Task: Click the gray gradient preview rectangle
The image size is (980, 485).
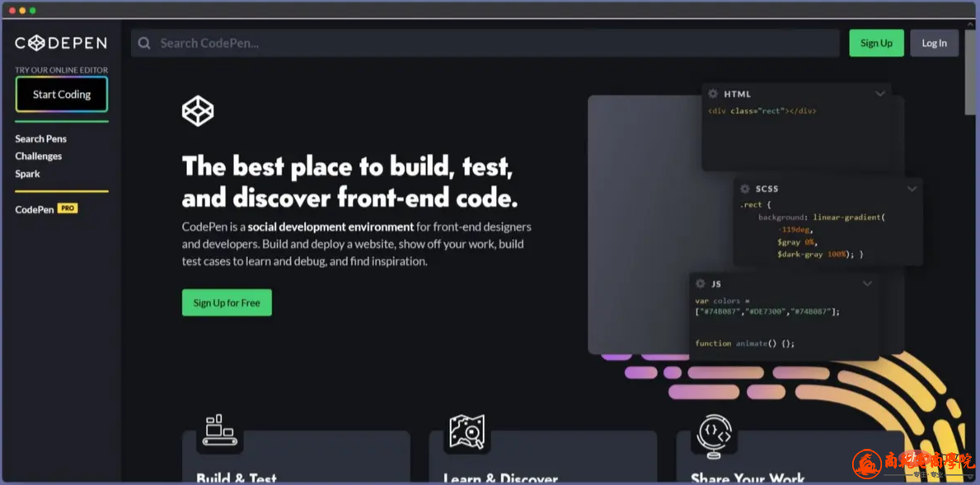Action: pyautogui.click(x=644, y=225)
